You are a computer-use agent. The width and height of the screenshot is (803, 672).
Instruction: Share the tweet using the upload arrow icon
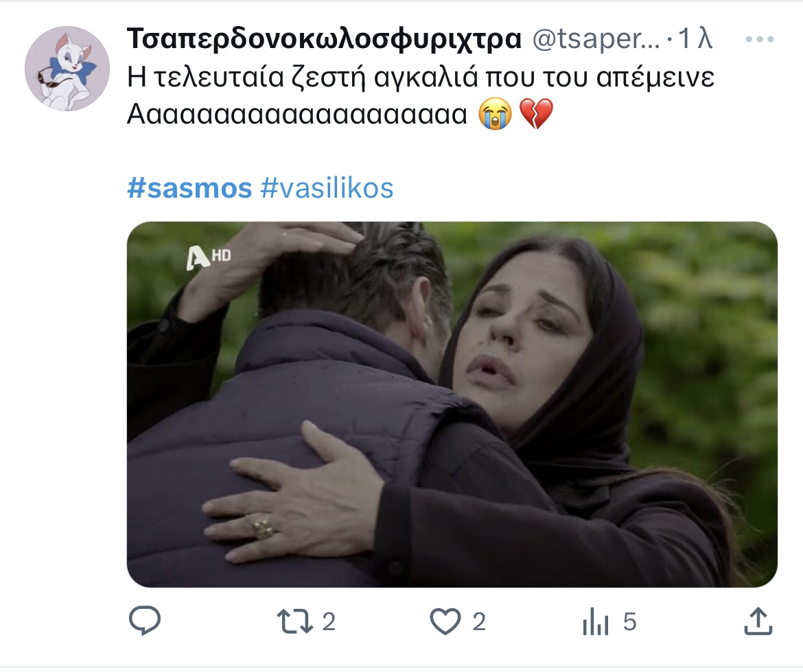(758, 621)
